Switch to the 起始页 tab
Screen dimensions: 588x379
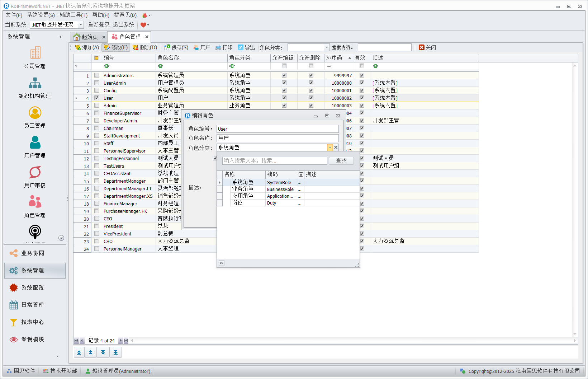[86, 37]
